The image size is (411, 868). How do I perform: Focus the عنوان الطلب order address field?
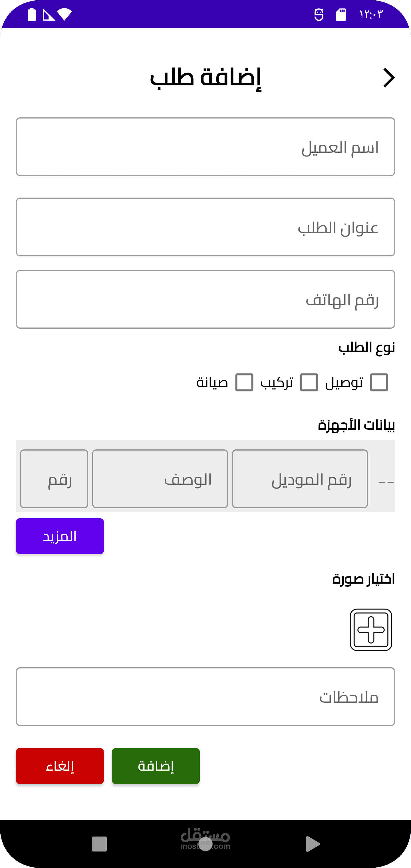tap(205, 227)
